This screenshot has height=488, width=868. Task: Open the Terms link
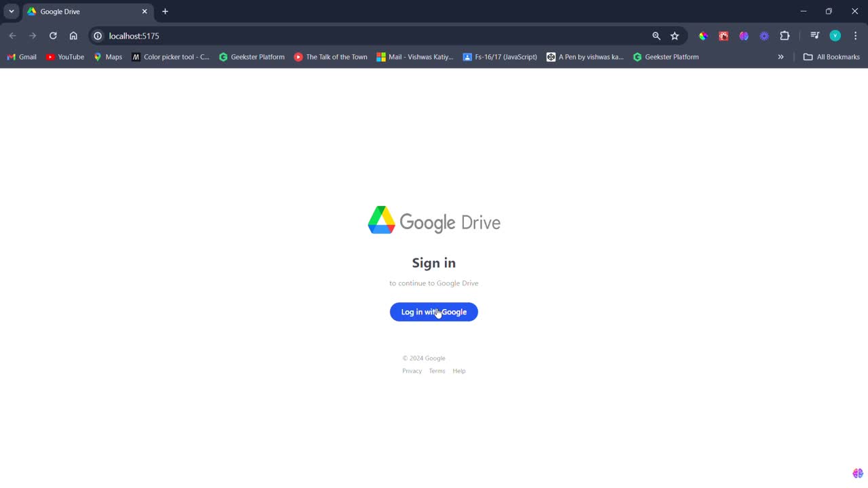pyautogui.click(x=437, y=371)
